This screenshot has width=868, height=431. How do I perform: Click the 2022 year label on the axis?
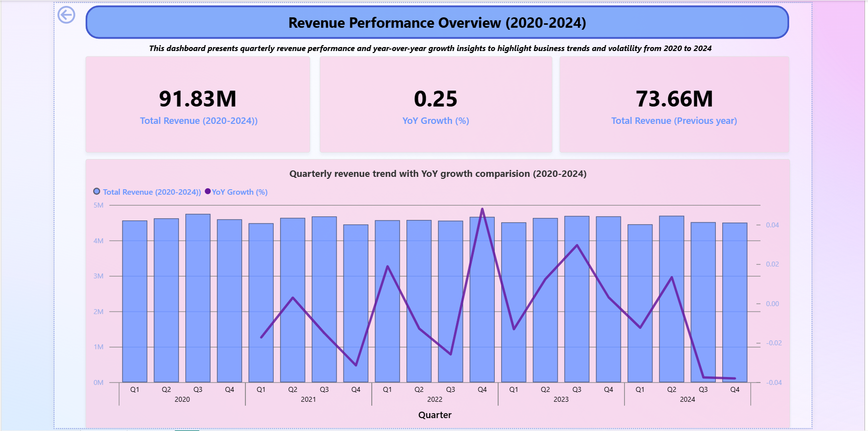pyautogui.click(x=435, y=399)
